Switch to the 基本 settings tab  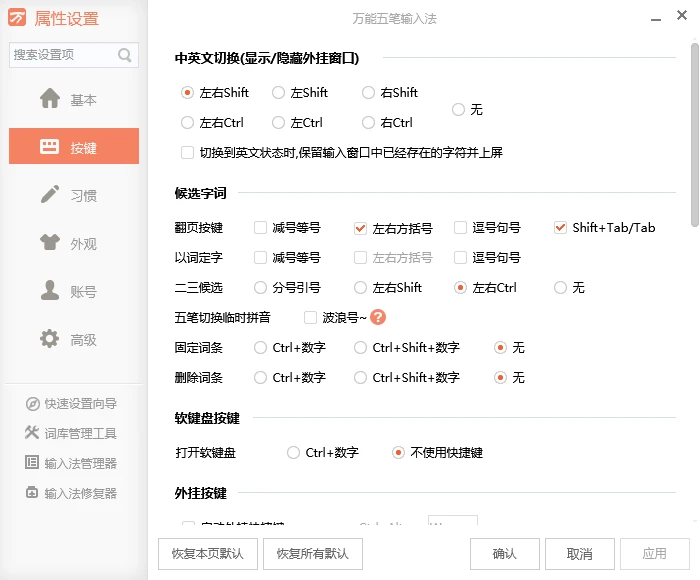coord(74,100)
